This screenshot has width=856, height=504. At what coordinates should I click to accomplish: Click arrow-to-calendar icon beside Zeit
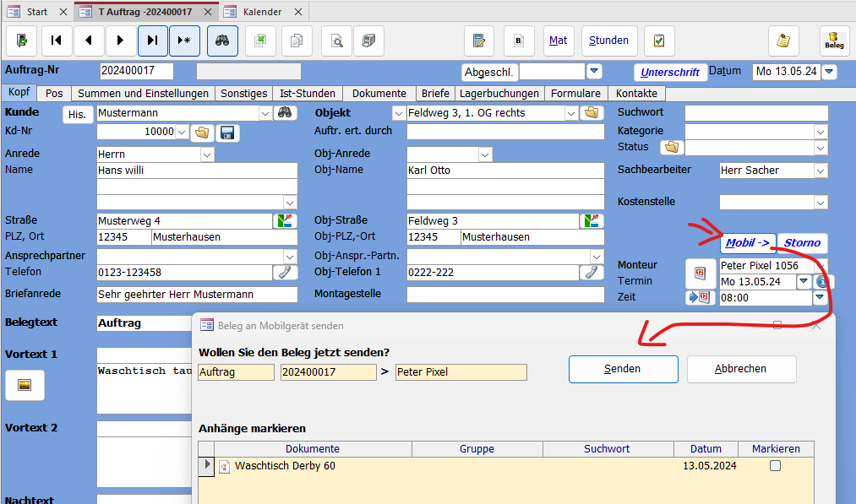point(701,297)
